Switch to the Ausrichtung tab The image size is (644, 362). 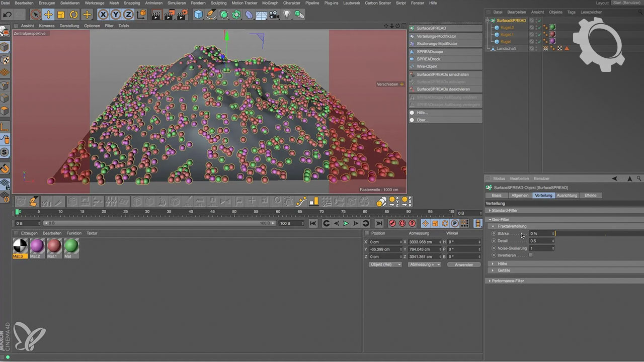567,195
